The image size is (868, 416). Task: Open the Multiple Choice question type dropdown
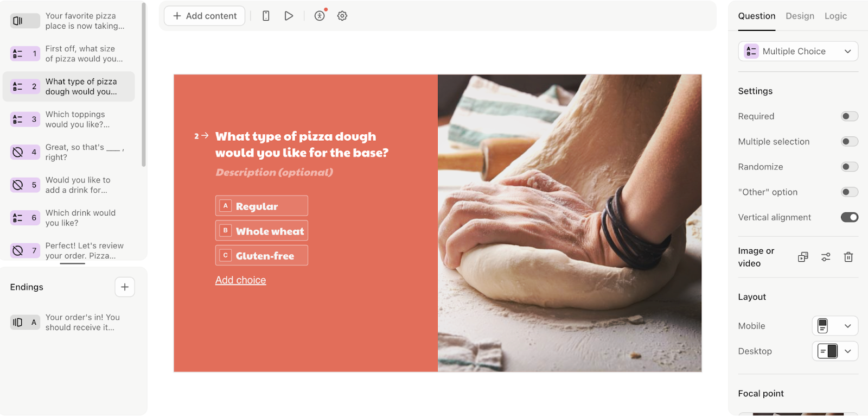tap(798, 51)
